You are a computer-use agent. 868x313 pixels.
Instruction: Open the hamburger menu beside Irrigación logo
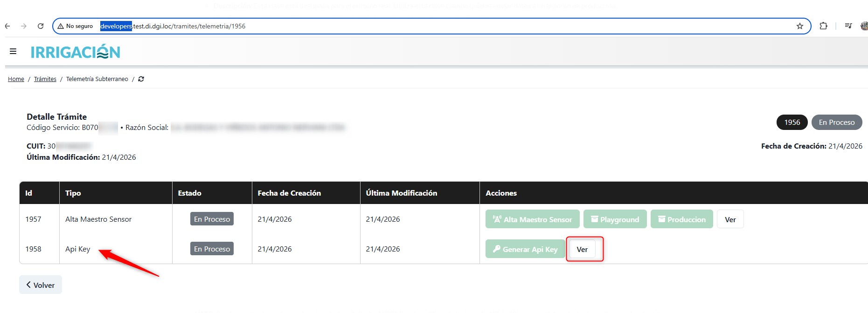coord(13,51)
